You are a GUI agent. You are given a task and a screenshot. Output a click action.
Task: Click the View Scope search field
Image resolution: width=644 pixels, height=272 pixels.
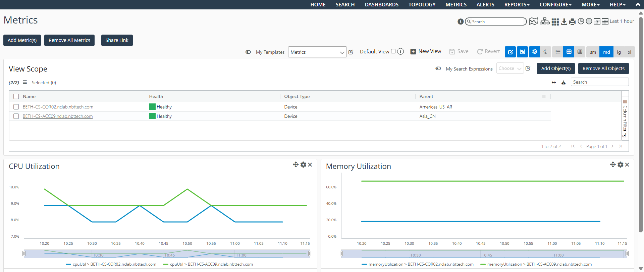[599, 82]
